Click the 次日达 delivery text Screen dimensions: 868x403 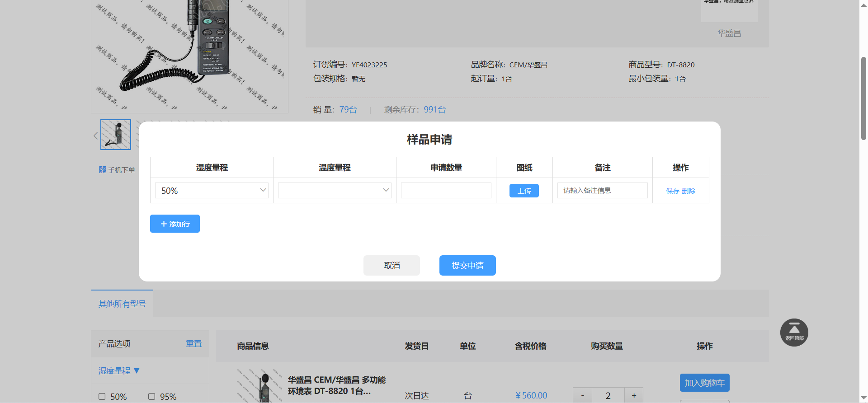click(416, 396)
